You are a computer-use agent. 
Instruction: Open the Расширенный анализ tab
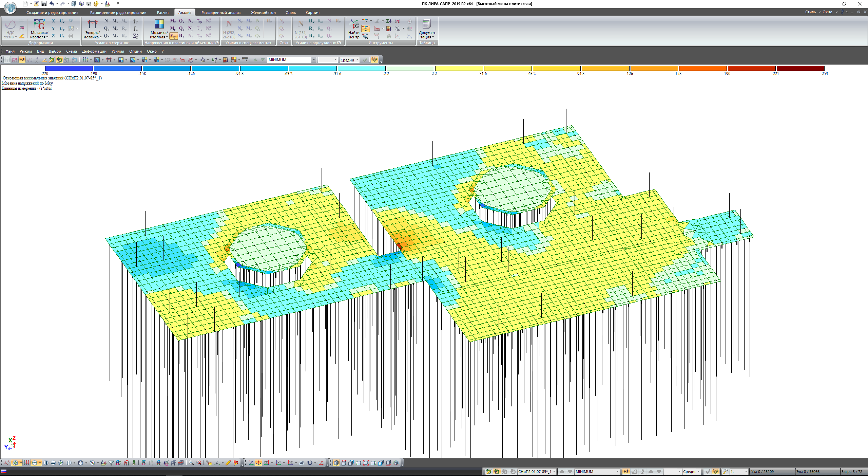click(x=221, y=13)
